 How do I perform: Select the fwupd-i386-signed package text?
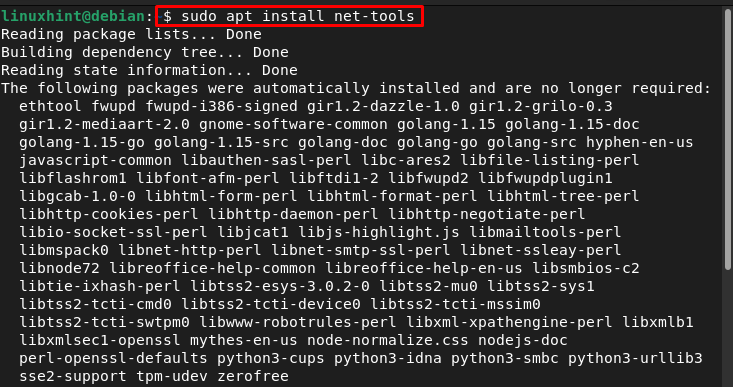pos(221,107)
